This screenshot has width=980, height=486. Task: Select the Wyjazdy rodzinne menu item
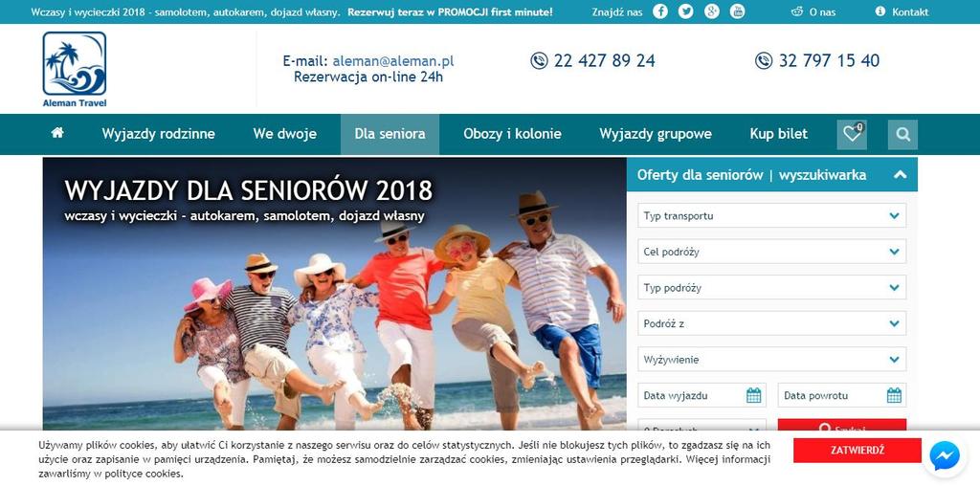[x=159, y=134]
